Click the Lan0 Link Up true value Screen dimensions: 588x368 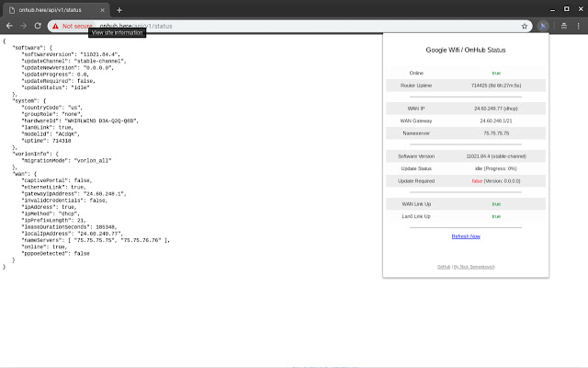[x=496, y=217]
